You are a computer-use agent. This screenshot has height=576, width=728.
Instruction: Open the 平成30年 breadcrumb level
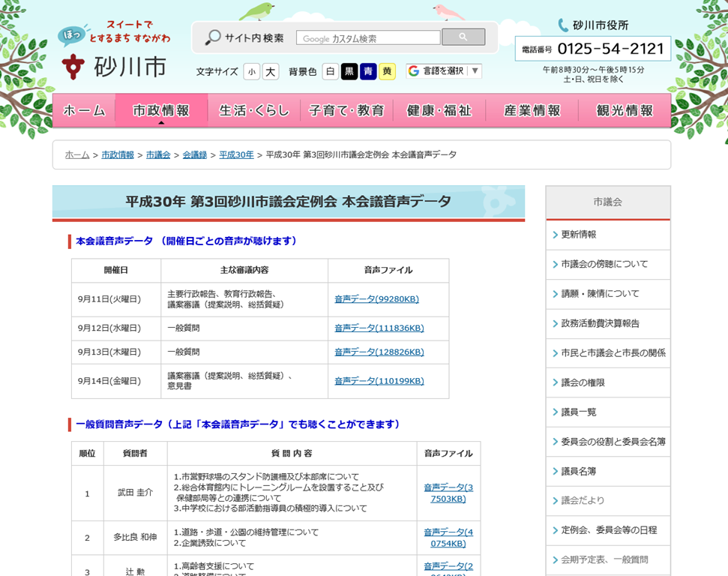[236, 154]
